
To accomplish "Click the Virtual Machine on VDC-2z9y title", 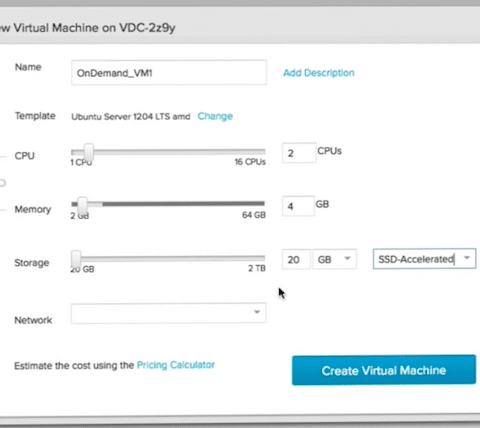I will 94,28.
